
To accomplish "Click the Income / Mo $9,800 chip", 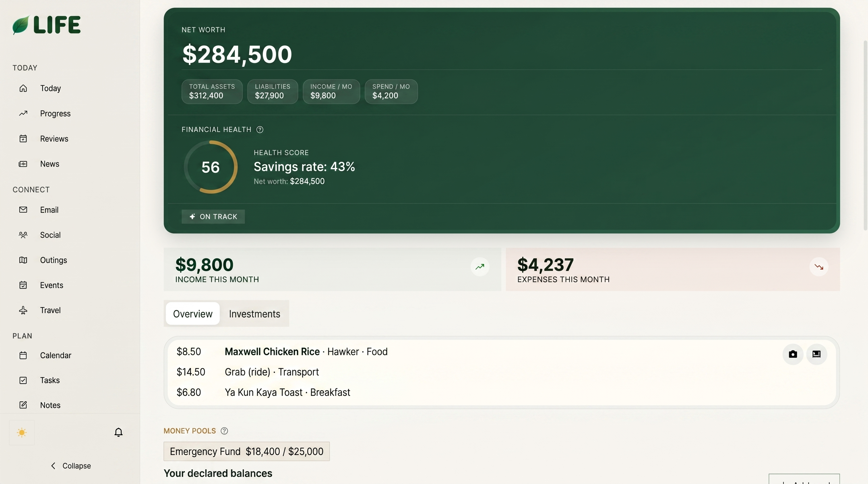I will [x=331, y=92].
